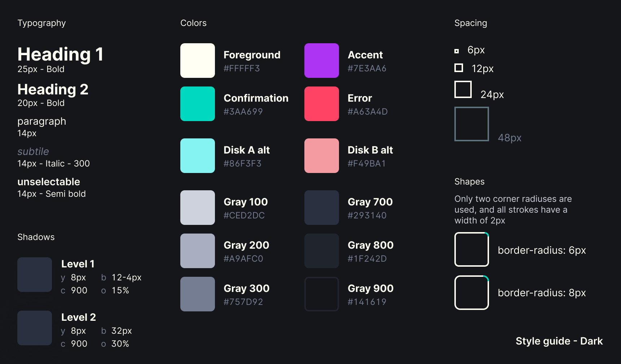The image size is (621, 364).
Task: Pick the pink Disk B alt swatch
Action: tap(322, 156)
